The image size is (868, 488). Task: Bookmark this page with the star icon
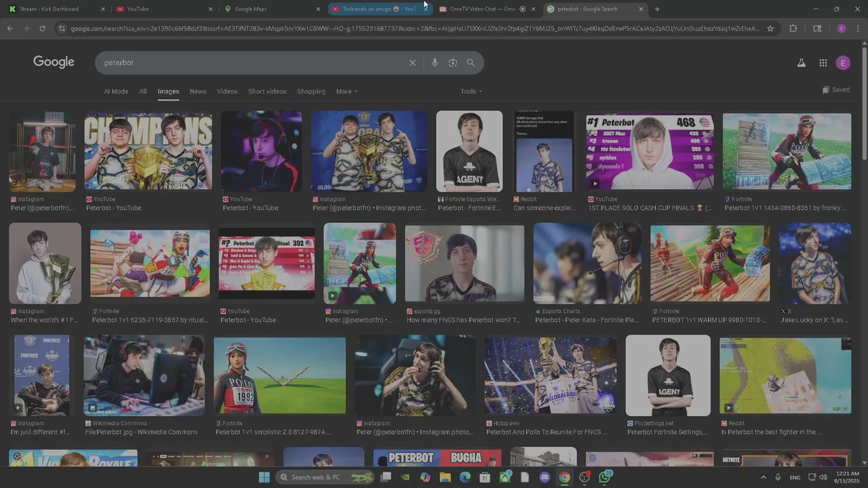[770, 28]
